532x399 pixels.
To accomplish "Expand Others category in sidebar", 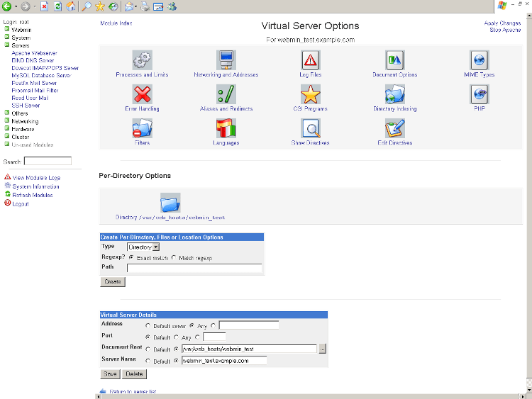I will pyautogui.click(x=6, y=113).
